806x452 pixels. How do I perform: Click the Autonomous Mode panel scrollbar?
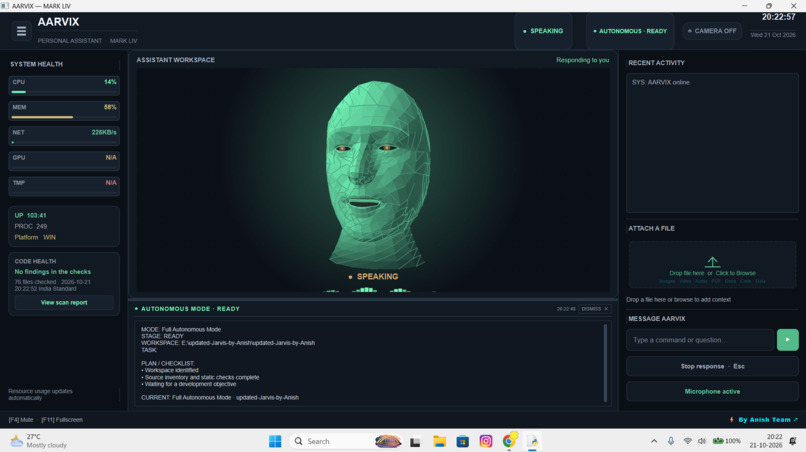tap(605, 363)
